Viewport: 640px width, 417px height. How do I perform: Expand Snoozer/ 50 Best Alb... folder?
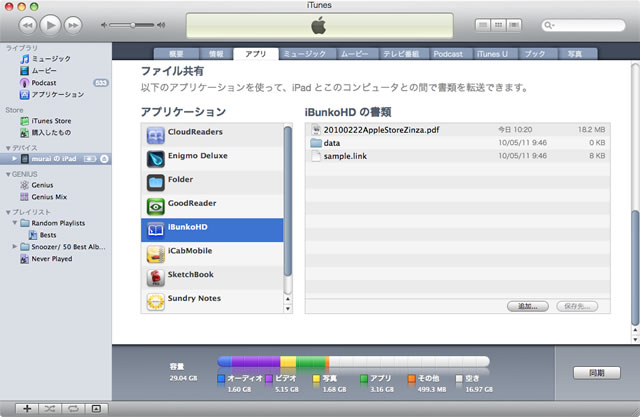point(15,246)
